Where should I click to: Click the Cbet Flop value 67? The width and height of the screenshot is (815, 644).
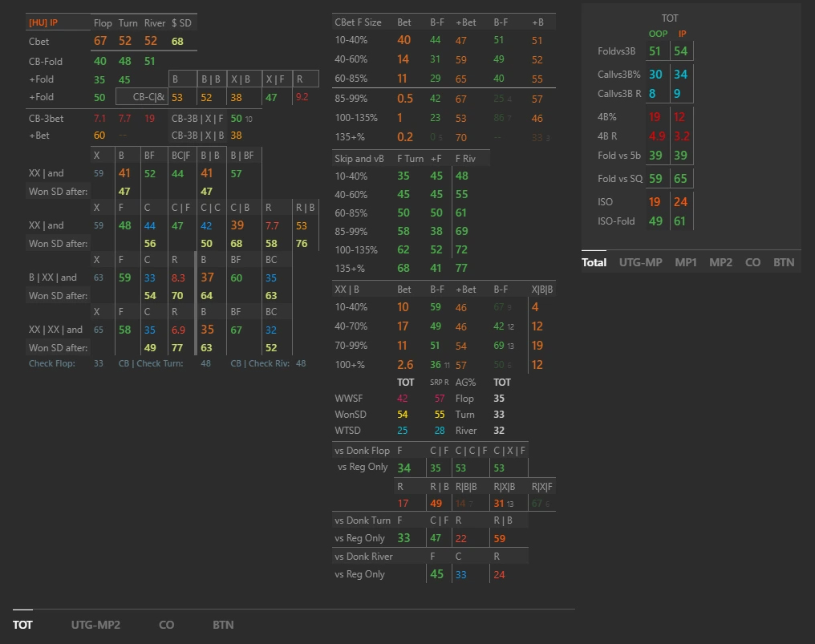[x=100, y=41]
